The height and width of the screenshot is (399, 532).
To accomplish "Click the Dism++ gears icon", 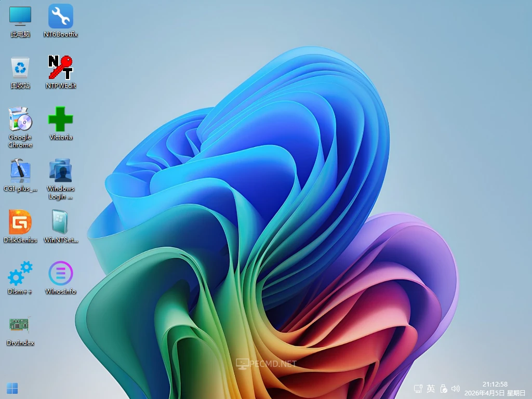I will (20, 274).
